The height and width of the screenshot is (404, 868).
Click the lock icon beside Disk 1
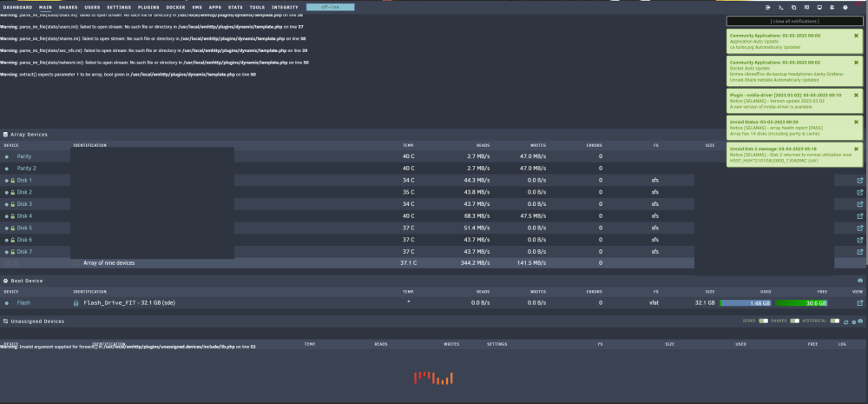tap(13, 180)
